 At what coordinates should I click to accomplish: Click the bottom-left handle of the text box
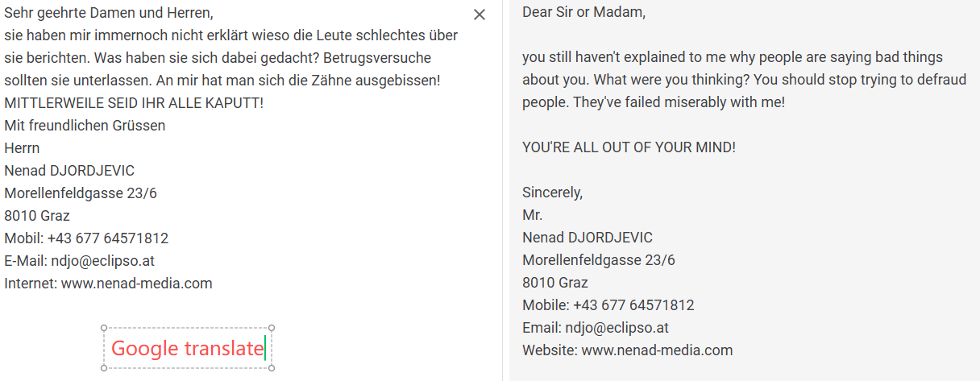click(104, 368)
